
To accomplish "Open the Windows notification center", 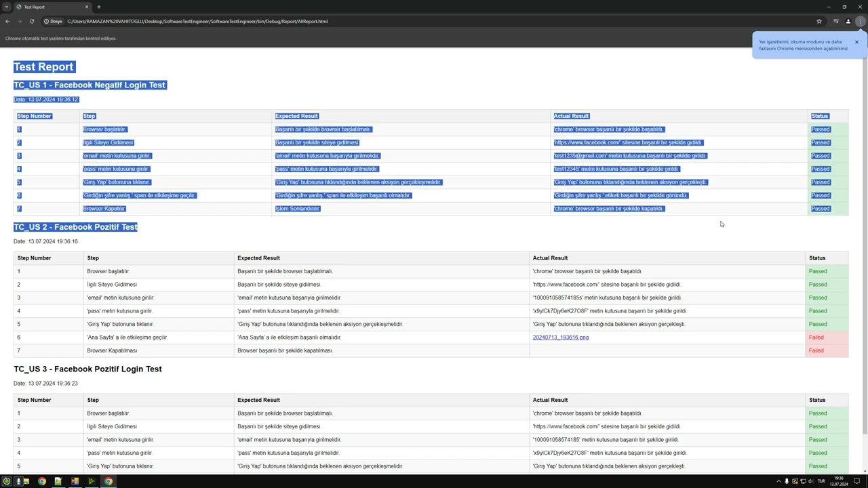I will (857, 481).
